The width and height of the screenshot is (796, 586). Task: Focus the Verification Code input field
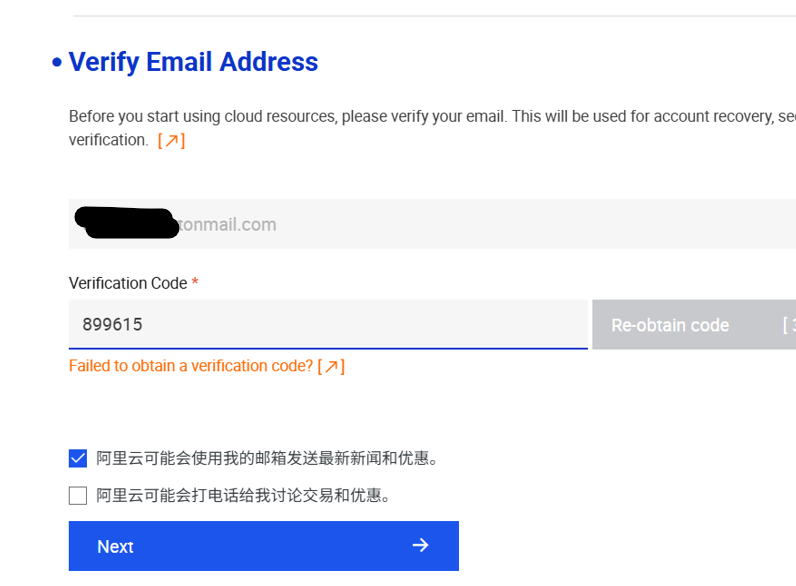pos(328,324)
